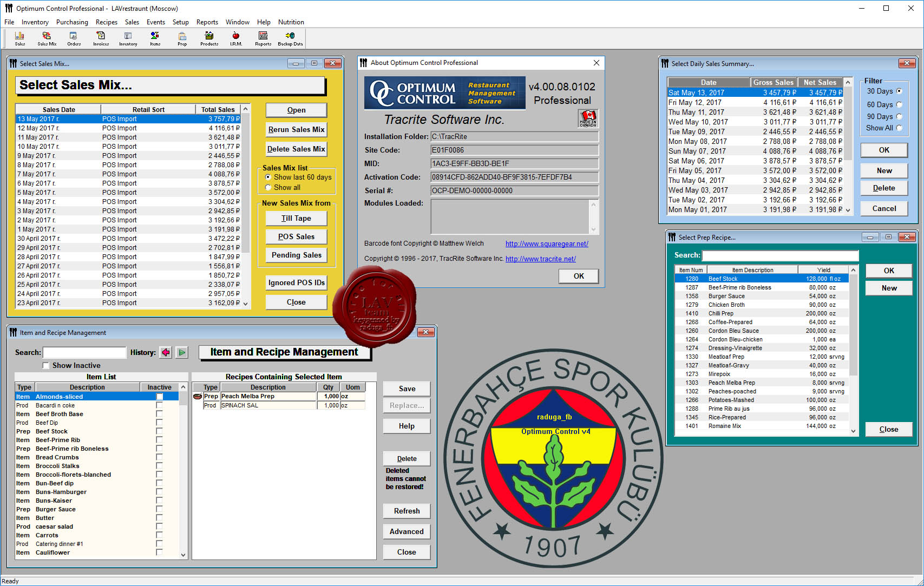The height and width of the screenshot is (586, 924).
Task: Open the Items toolbar icon
Action: point(155,38)
